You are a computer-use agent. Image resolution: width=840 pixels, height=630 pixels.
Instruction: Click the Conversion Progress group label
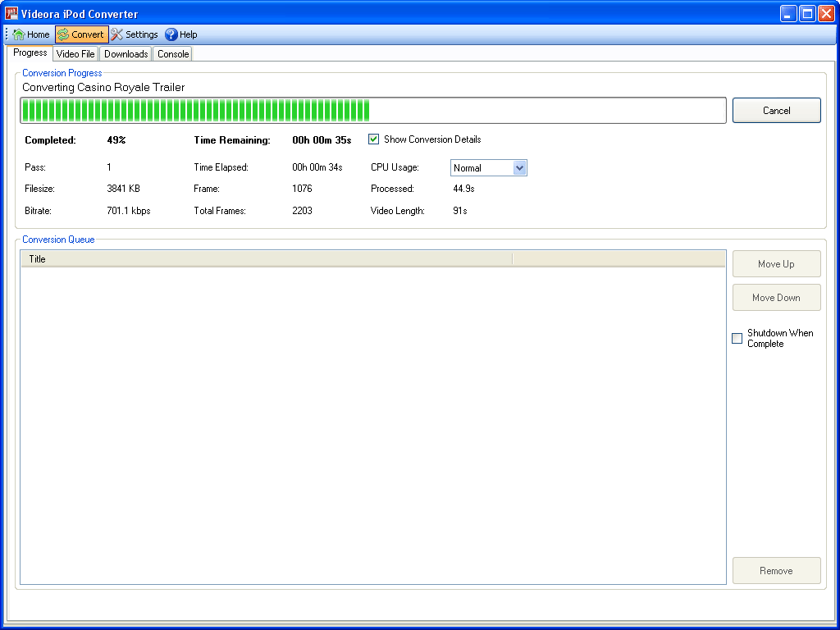tap(62, 73)
